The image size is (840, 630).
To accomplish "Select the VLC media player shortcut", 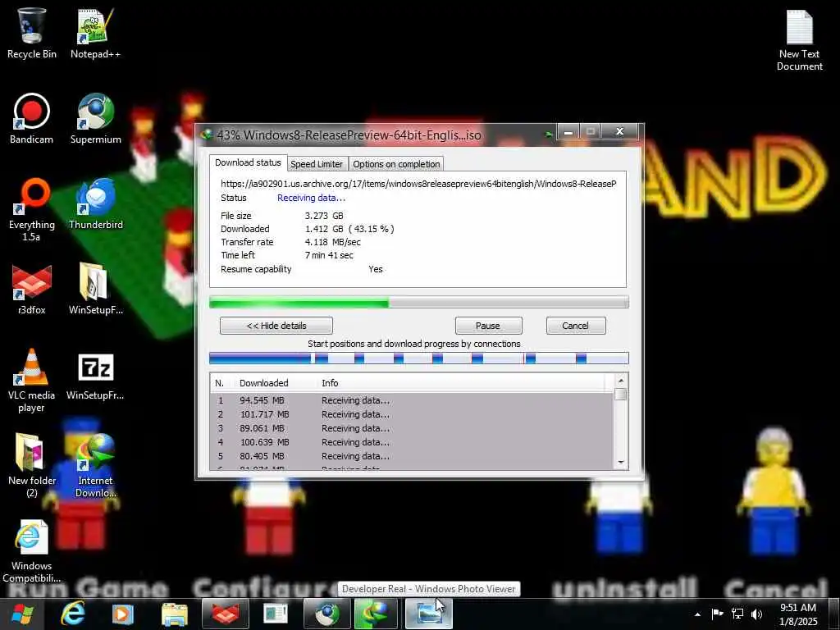I will coord(32,381).
